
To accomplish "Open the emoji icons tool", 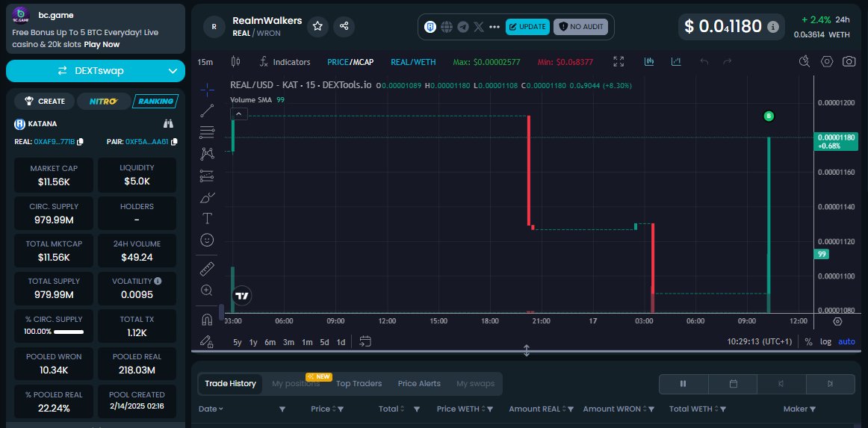I will click(207, 240).
